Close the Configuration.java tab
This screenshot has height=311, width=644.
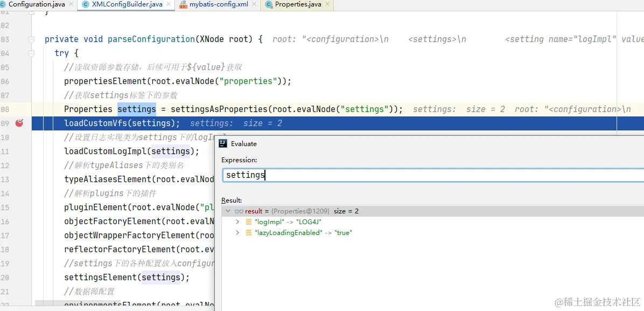click(71, 4)
